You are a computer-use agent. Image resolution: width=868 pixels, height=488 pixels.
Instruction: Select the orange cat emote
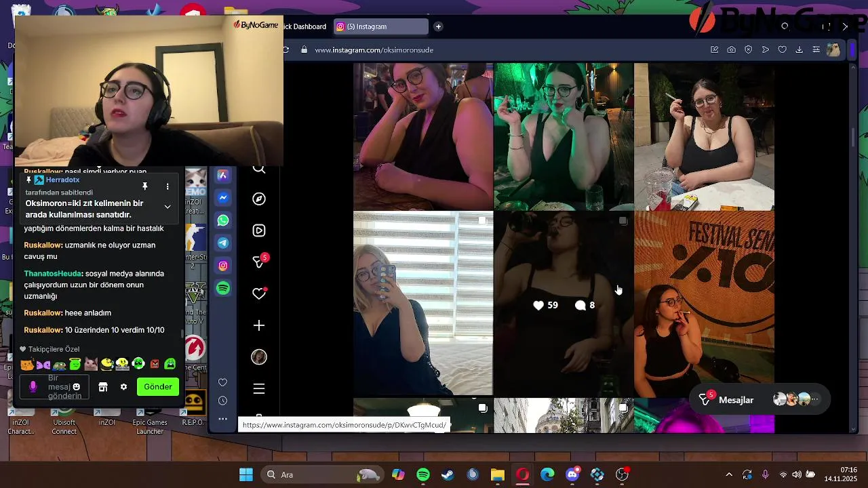[27, 365]
